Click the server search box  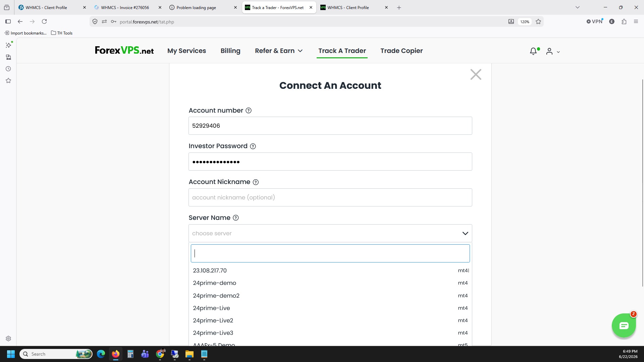(x=330, y=253)
